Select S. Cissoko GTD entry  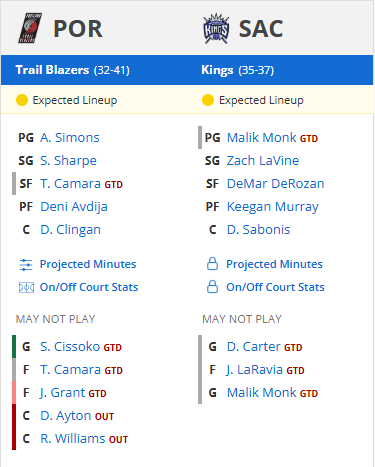81,347
